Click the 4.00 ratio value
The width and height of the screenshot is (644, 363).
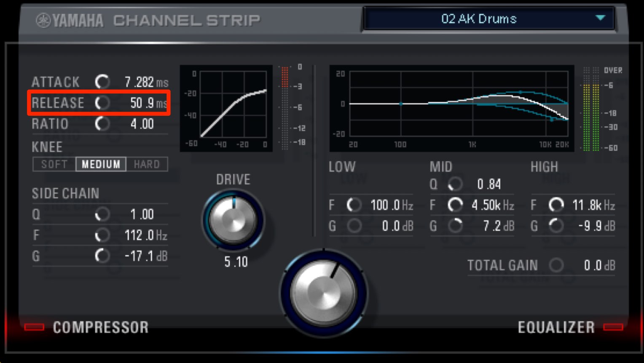(x=142, y=124)
